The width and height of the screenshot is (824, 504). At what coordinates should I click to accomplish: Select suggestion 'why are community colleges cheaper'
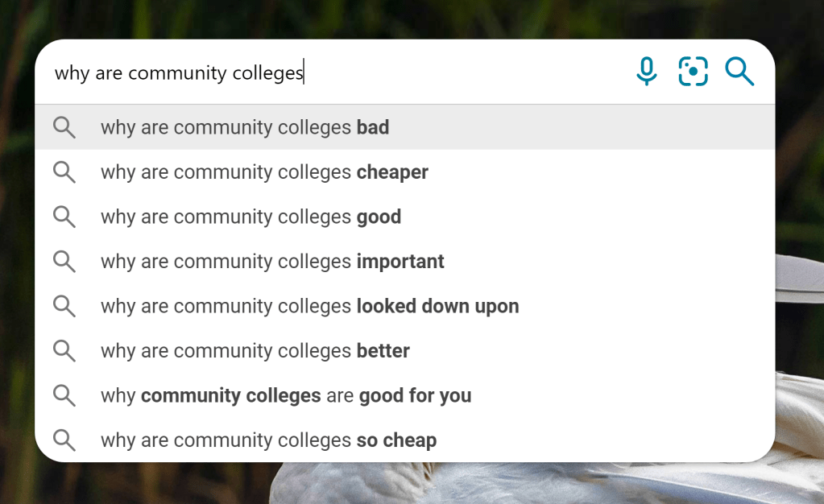[264, 172]
